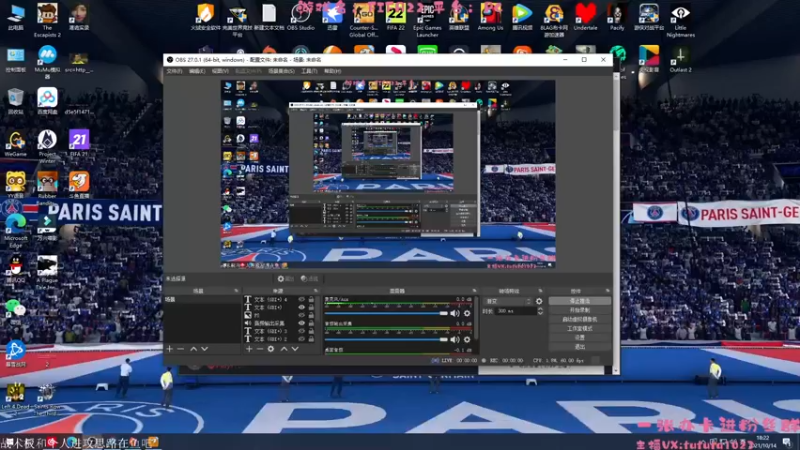Adjust the 麦克风/Aux volume slider
800x450 pixels.
coord(386,313)
